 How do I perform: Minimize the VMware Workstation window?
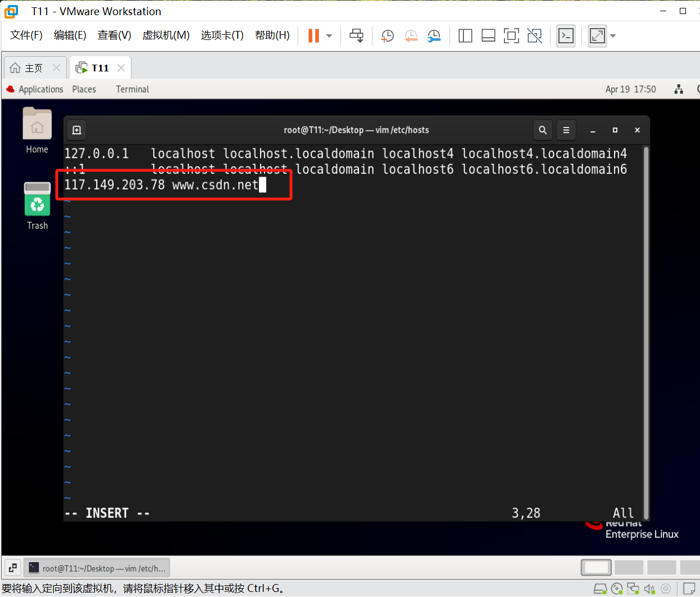click(x=663, y=11)
